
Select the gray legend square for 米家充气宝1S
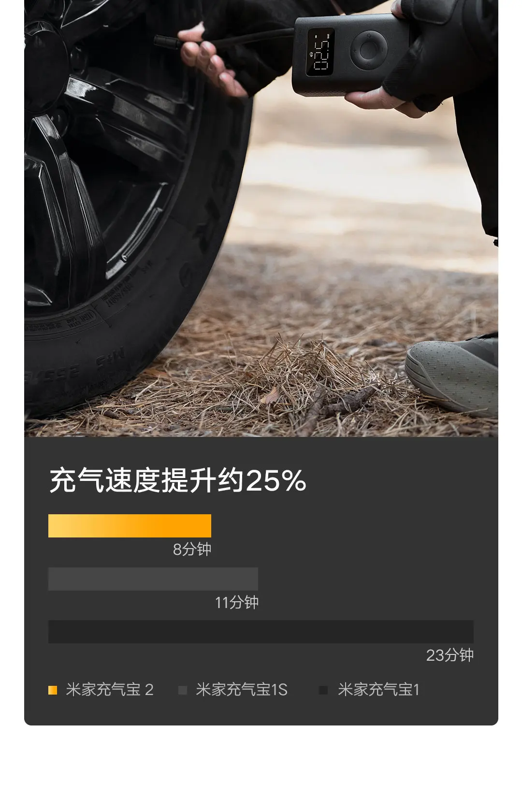point(183,690)
